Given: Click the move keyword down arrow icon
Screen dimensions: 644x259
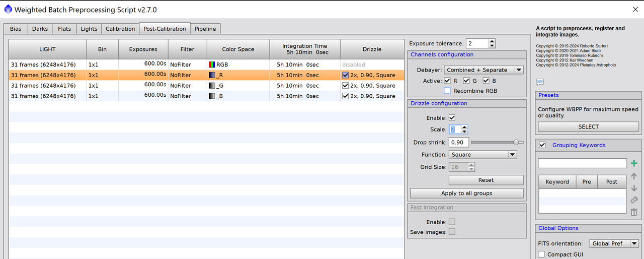Looking at the screenshot, I should (x=634, y=188).
